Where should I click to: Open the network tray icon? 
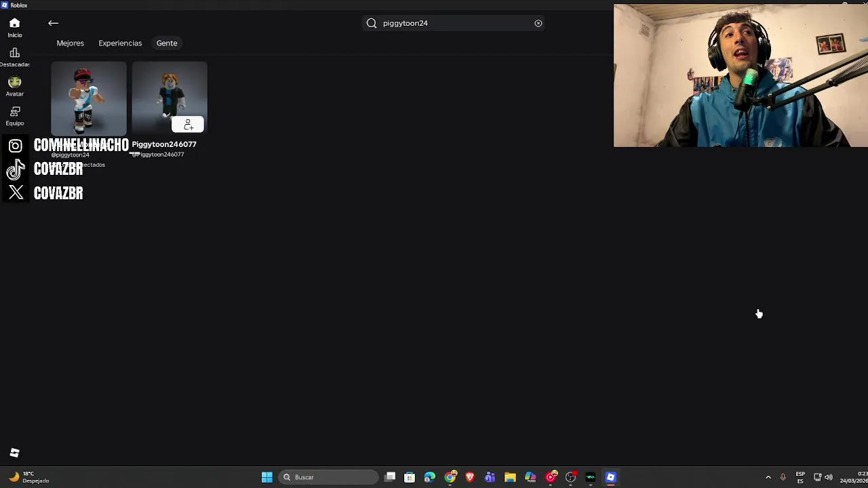(817, 477)
